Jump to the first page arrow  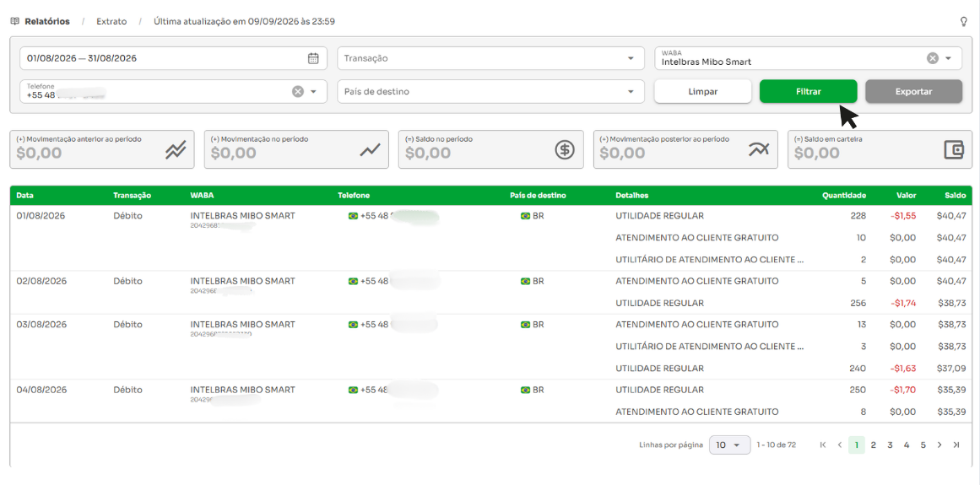[823, 445]
